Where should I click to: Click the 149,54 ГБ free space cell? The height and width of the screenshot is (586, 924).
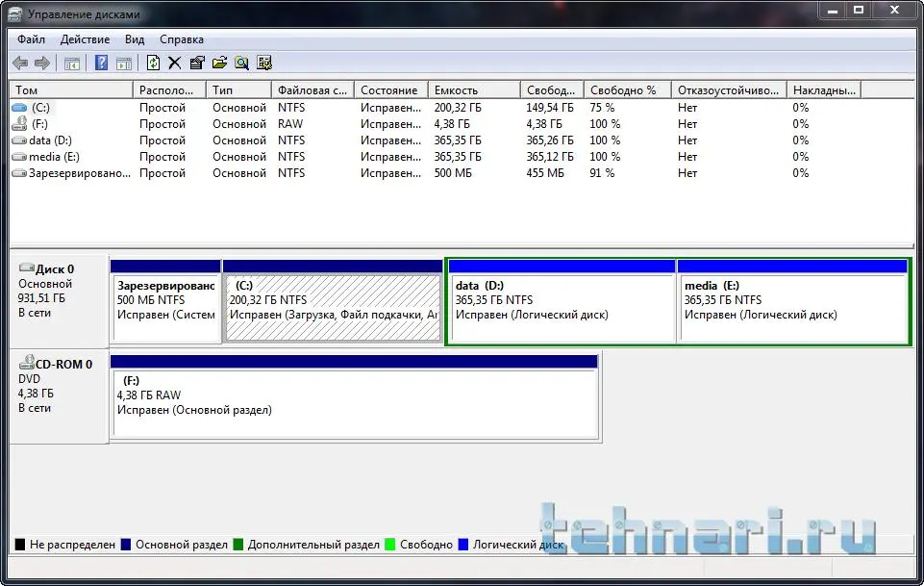(550, 108)
